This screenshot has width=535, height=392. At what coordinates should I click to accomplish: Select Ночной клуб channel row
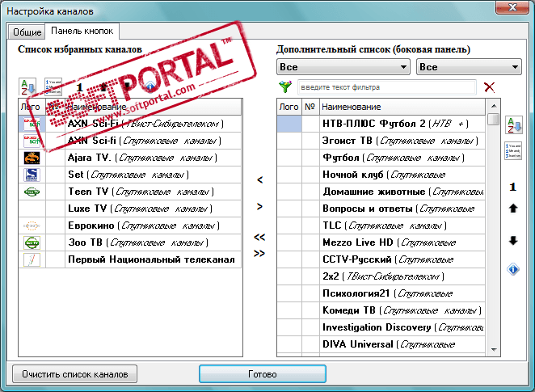point(381,175)
